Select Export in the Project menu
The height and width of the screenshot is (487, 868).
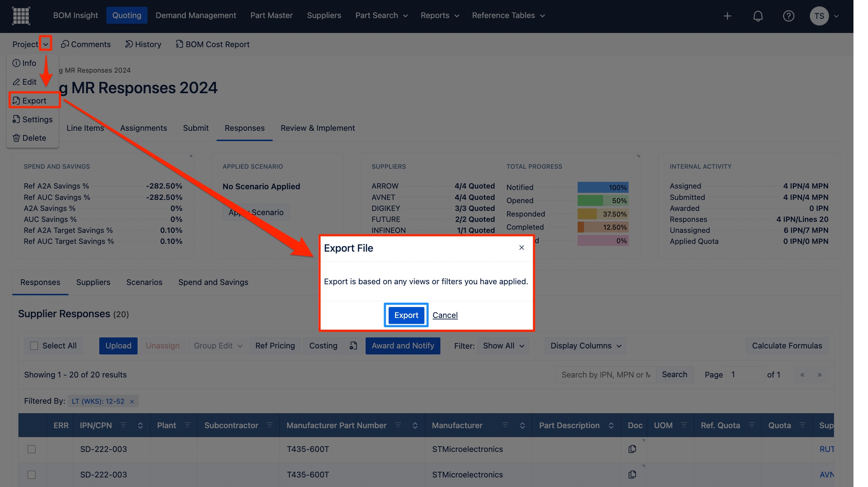29,101
